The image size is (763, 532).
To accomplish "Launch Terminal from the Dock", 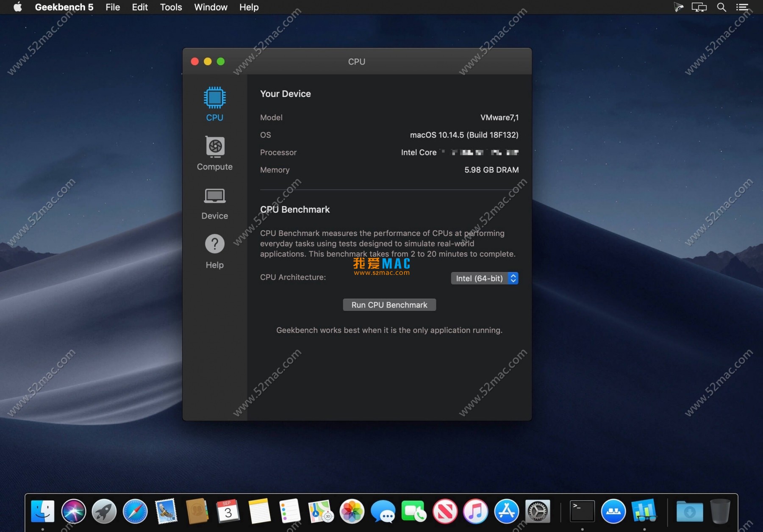I will coord(582,511).
